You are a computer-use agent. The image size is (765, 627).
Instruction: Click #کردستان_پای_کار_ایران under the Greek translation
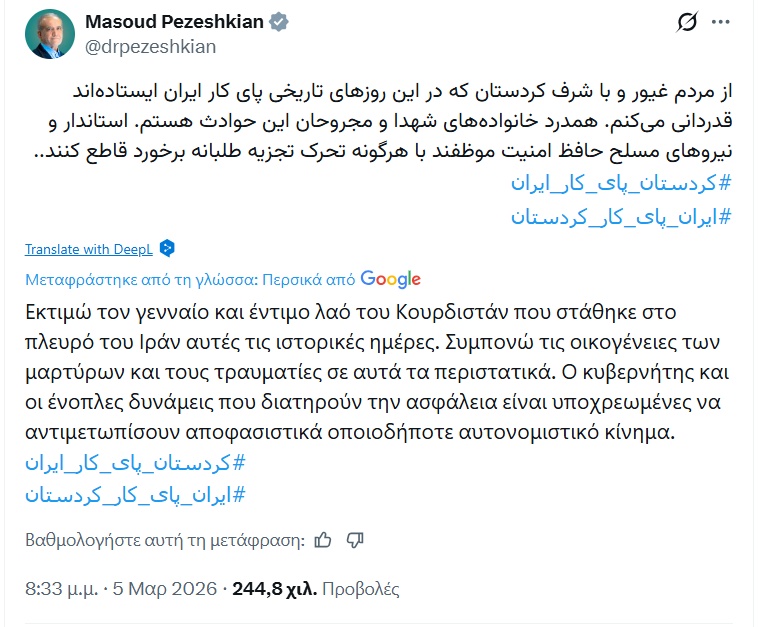pyautogui.click(x=135, y=463)
